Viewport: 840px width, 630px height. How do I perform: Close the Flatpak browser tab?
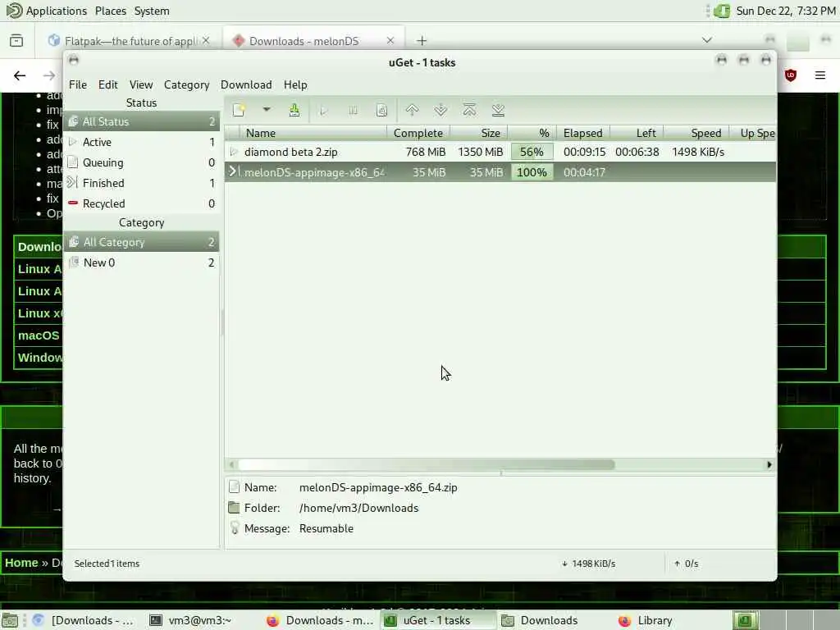point(206,41)
